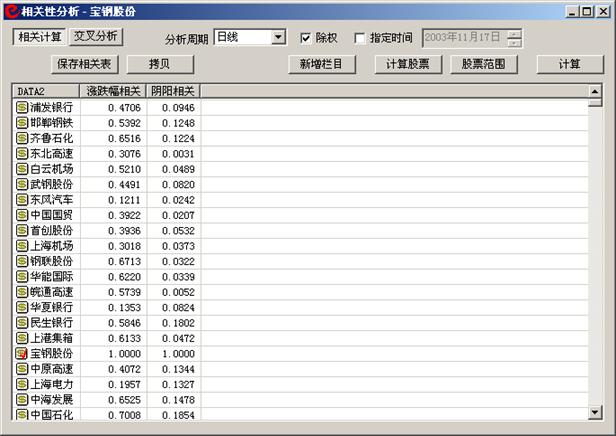Click value 0.7008 for 中国石化
This screenshot has height=436, width=616.
point(125,415)
